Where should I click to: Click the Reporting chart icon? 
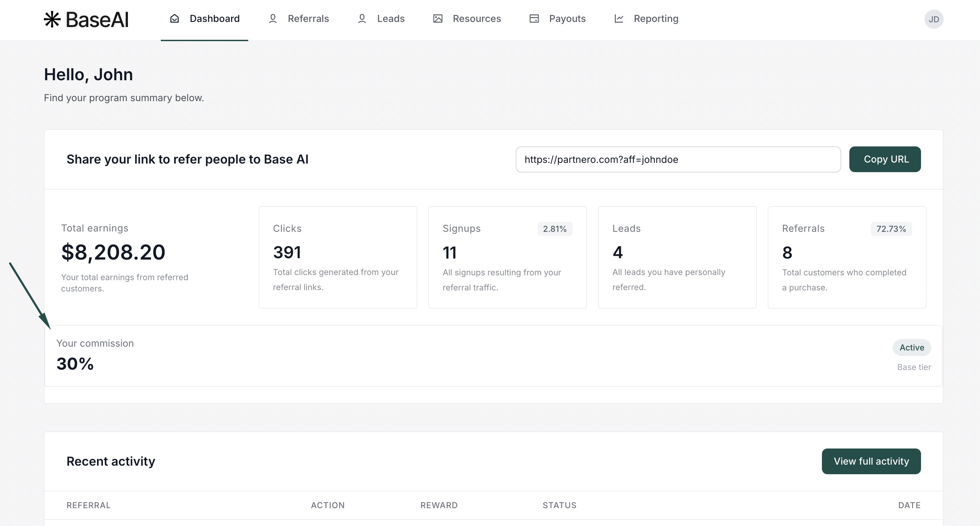(x=619, y=19)
